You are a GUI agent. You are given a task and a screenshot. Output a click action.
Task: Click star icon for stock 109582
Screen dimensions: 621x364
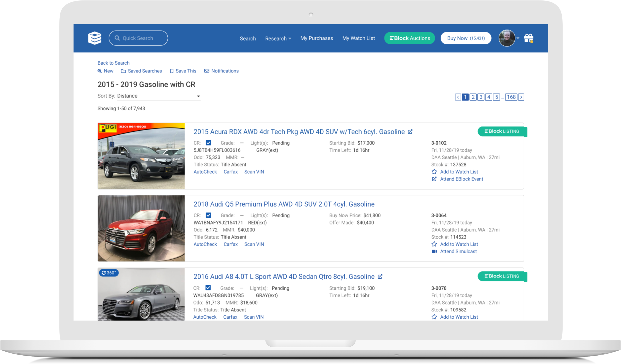pos(434,317)
